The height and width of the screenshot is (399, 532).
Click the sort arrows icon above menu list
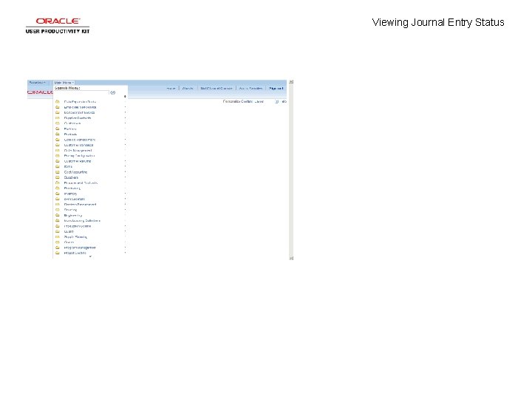tap(125, 96)
